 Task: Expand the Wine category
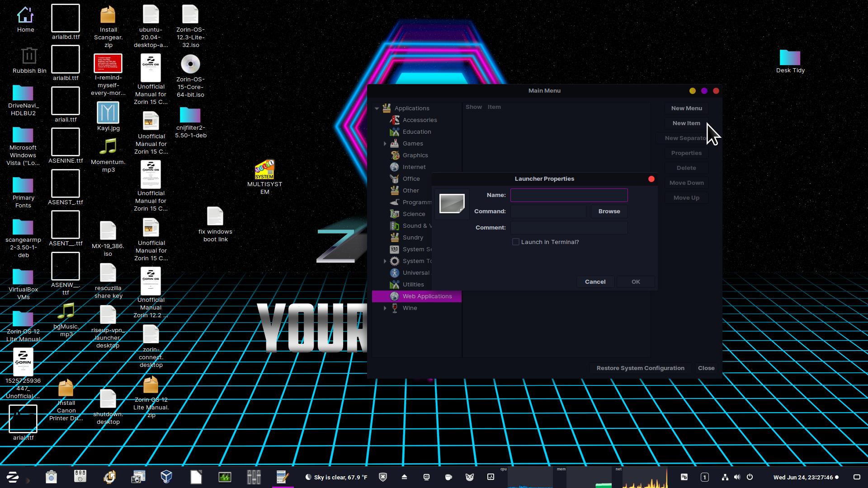pos(385,308)
